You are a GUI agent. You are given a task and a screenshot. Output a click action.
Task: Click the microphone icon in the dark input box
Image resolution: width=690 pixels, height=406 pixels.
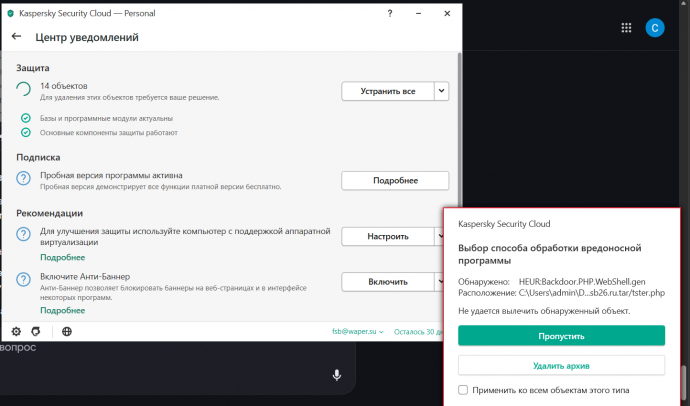coord(336,374)
